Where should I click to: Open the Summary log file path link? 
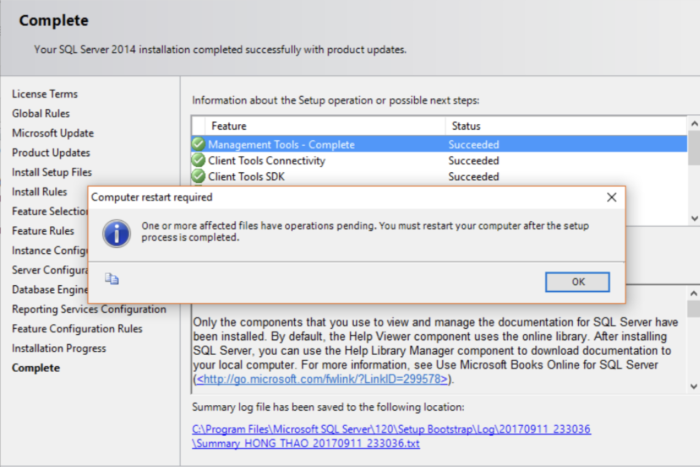point(392,436)
